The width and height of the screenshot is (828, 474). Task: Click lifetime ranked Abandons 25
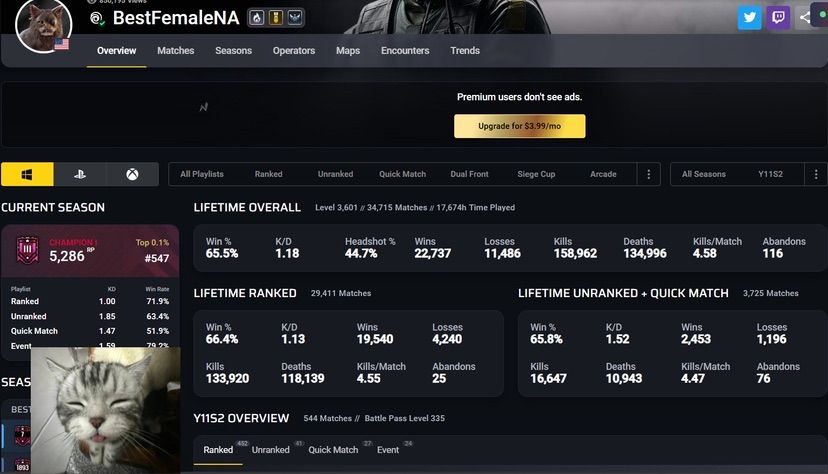454,373
